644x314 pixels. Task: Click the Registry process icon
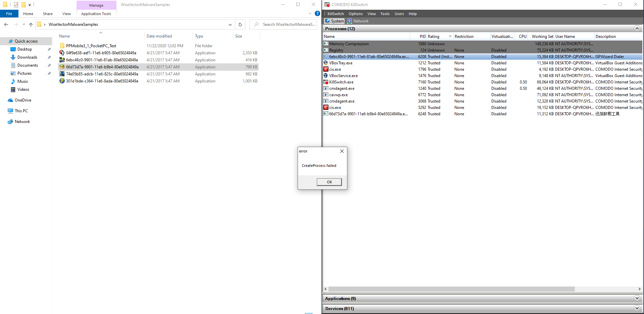point(326,50)
